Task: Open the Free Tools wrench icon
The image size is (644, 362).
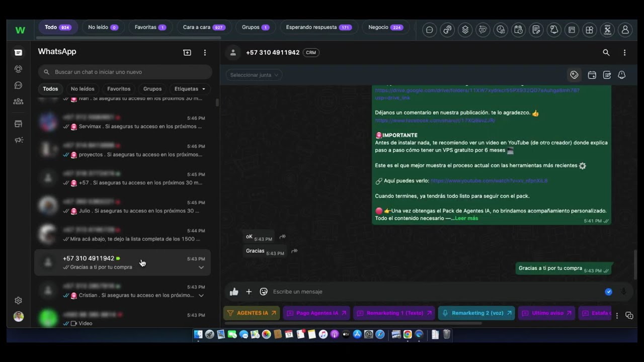Action: click(607, 30)
